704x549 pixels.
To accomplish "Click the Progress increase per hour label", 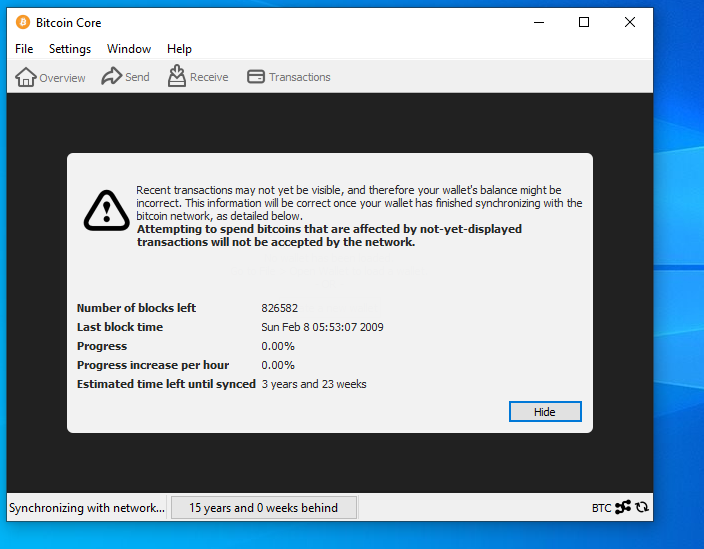I will coord(153,365).
